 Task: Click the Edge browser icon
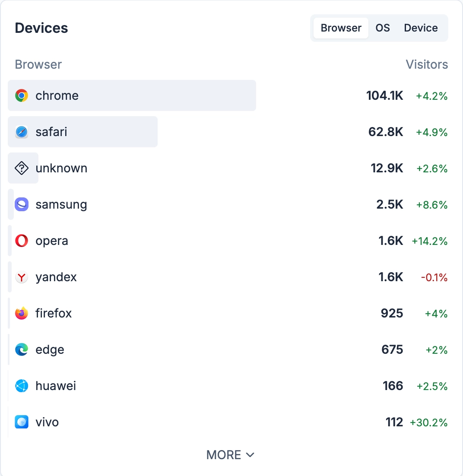coord(21,349)
